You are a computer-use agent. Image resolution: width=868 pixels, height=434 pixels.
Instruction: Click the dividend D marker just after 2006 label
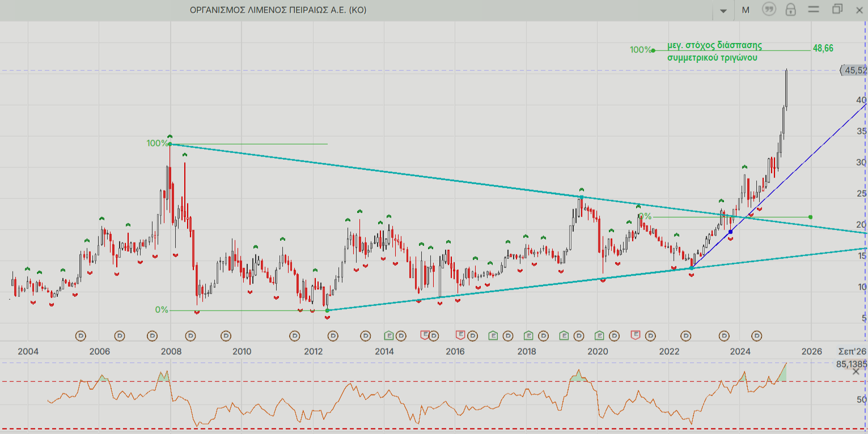120,336
